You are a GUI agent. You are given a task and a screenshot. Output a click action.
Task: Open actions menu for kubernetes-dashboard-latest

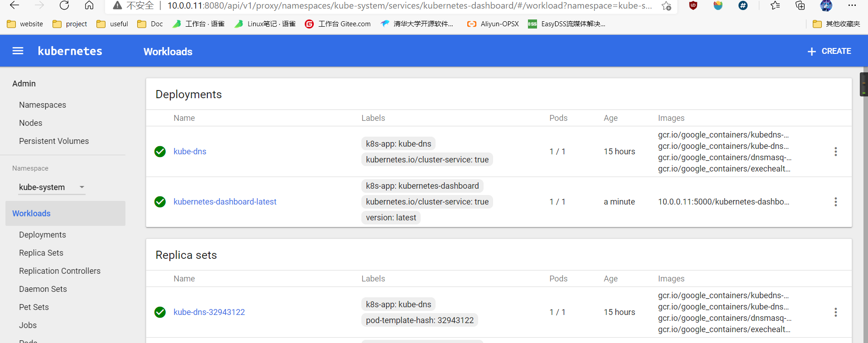tap(836, 202)
